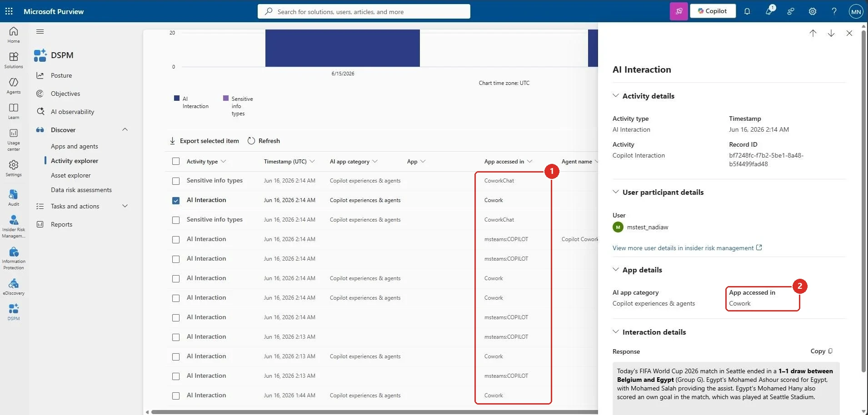Screen dimensions: 868x415
Task: Open the MN account avatar
Action: coord(856,11)
